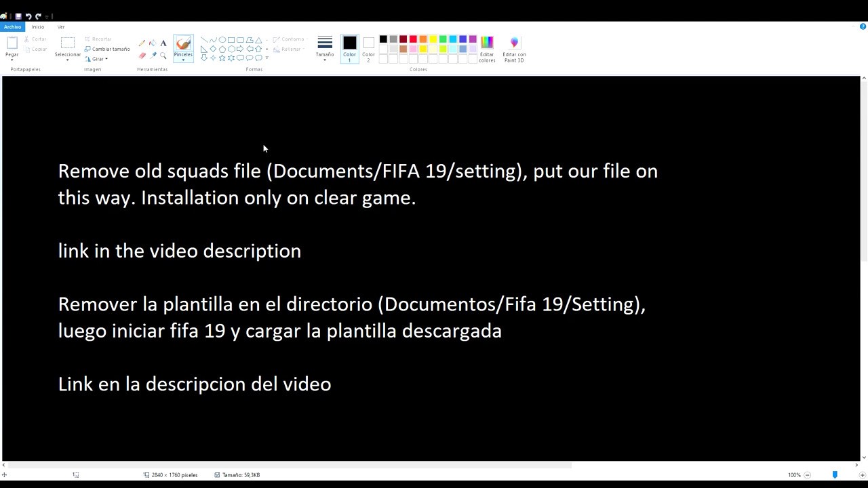Click the Undo arrow in title bar

(x=28, y=16)
